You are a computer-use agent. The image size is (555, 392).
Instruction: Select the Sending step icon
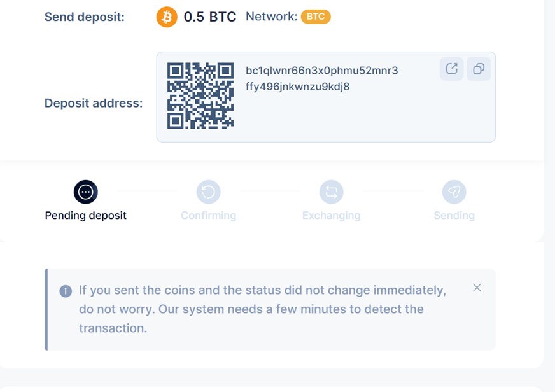[x=454, y=192]
